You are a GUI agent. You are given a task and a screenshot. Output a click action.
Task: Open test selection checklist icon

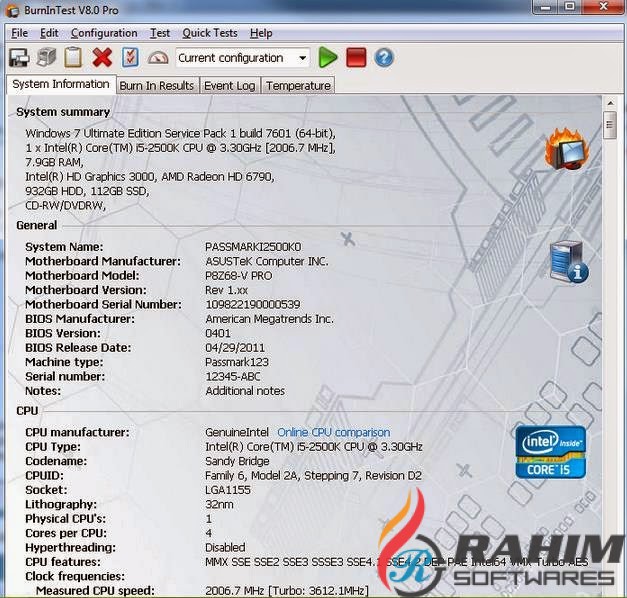[130, 58]
